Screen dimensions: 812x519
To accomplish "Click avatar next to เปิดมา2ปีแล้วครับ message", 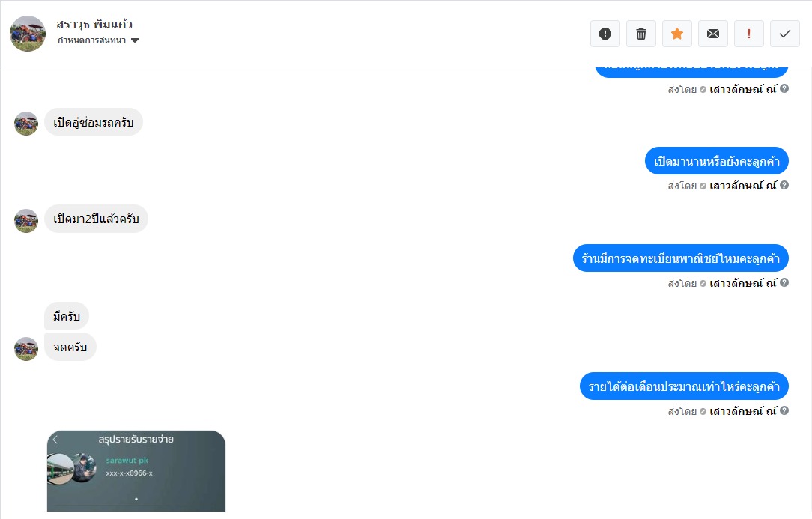I will coord(26,221).
